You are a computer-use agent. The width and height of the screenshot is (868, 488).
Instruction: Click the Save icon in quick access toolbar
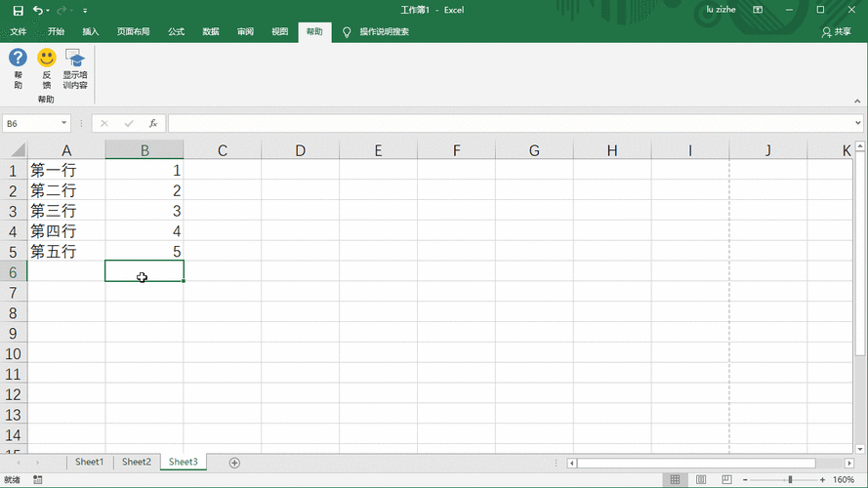18,10
